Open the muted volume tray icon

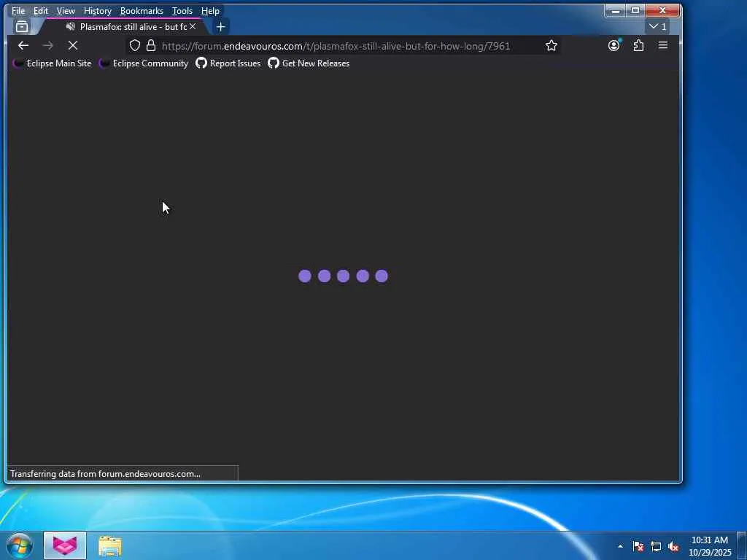673,546
